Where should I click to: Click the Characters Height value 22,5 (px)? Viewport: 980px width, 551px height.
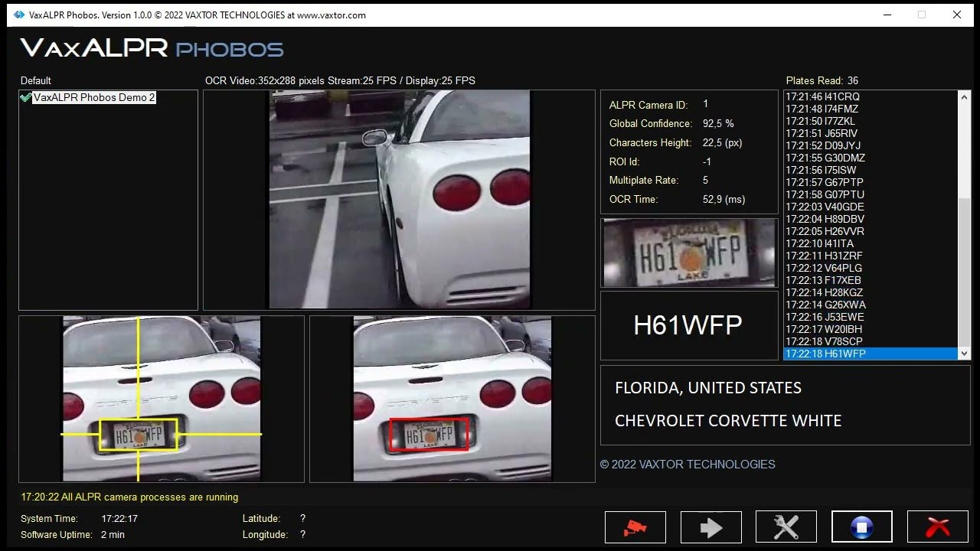pos(722,142)
